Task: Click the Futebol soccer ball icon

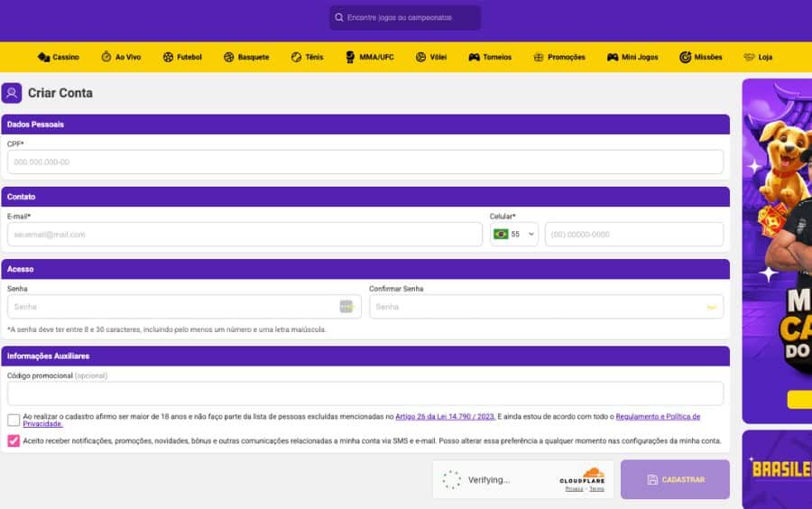Action: [168, 57]
